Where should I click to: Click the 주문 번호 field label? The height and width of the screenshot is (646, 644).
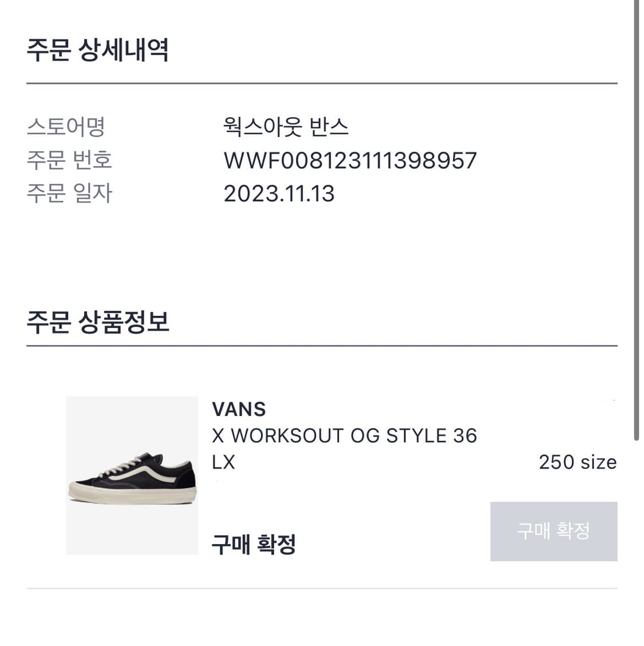point(69,160)
